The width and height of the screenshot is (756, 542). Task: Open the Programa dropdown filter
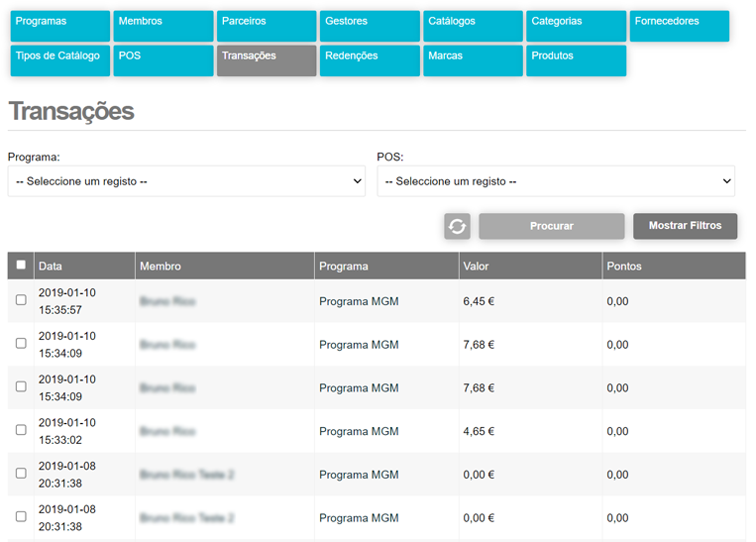(186, 181)
